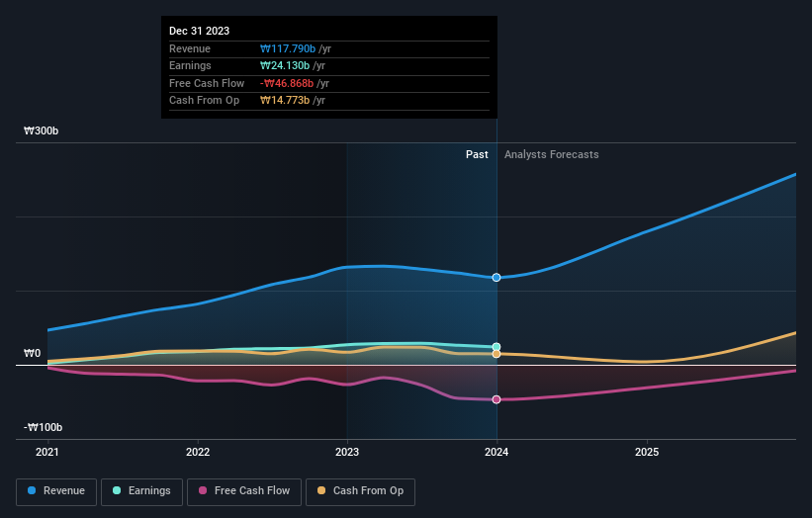Click the Analysts Forecasts label
The height and width of the screenshot is (518, 812).
pos(552,155)
